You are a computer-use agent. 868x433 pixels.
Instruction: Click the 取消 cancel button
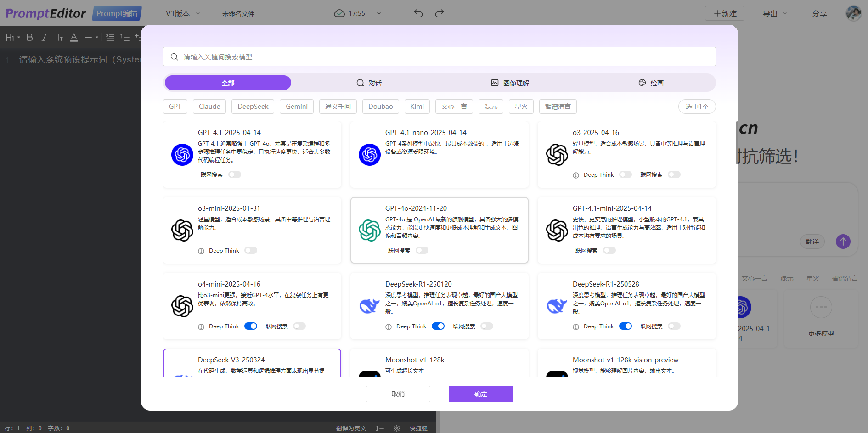(x=398, y=394)
